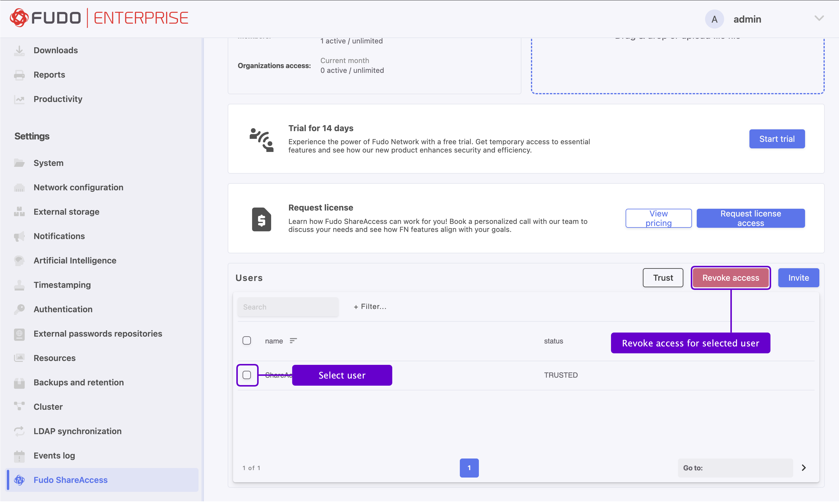Viewport: 839px width, 504px height.
Task: Click the users Search field
Action: (288, 307)
